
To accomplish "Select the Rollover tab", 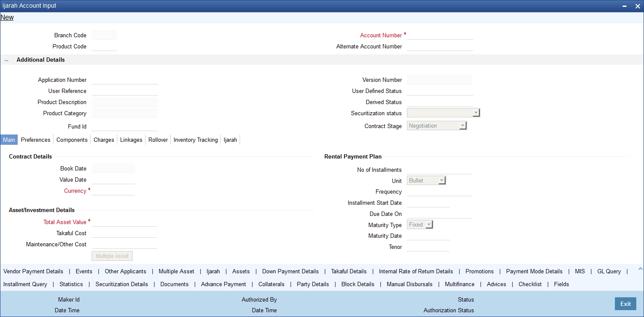I will click(158, 140).
